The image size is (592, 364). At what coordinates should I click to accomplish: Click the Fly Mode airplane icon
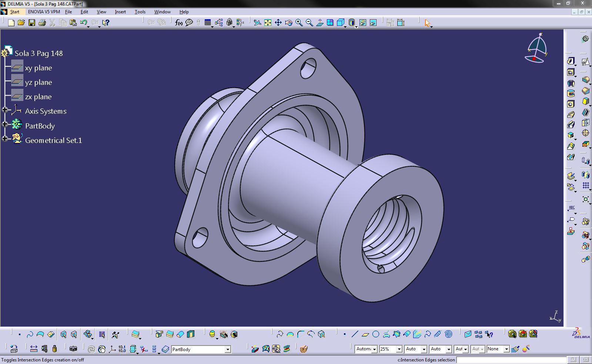point(257,23)
